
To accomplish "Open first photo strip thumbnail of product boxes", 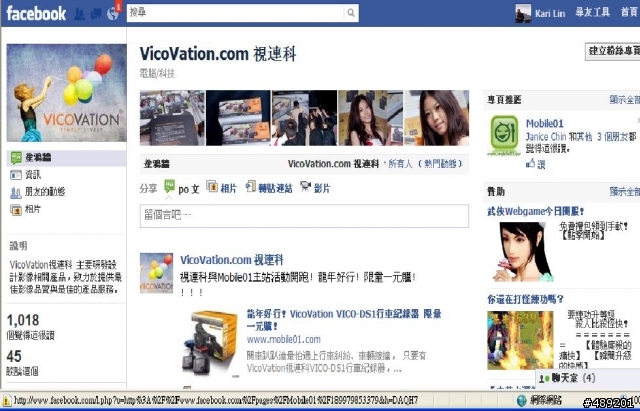I will click(x=172, y=118).
